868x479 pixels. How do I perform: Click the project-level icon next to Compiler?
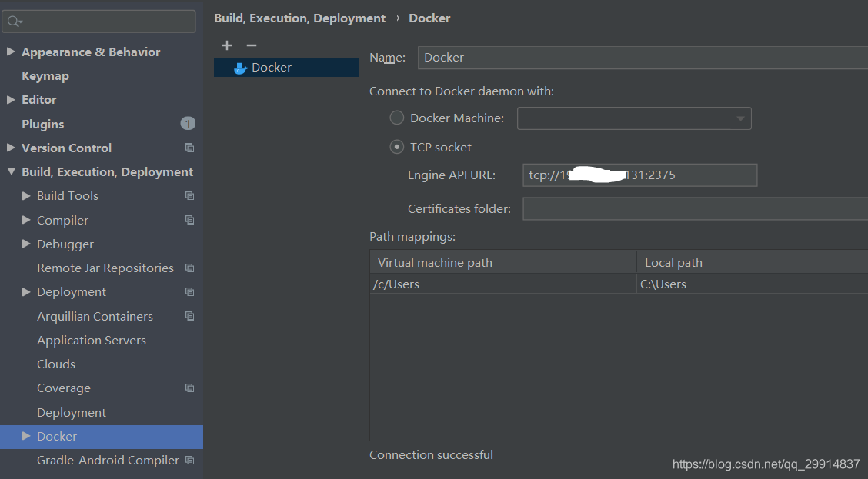point(190,220)
